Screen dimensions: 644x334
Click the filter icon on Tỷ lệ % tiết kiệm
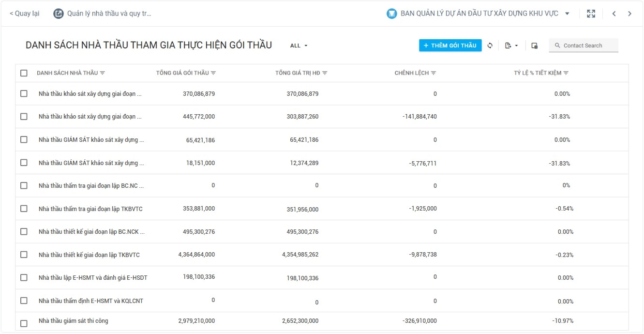pos(566,73)
